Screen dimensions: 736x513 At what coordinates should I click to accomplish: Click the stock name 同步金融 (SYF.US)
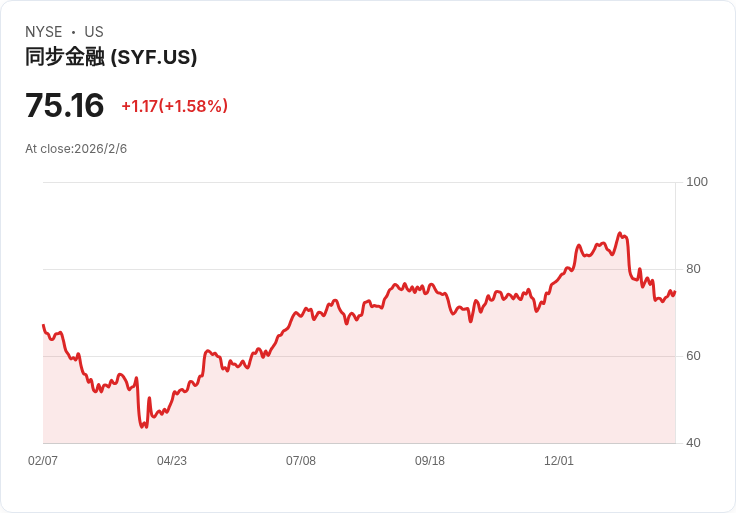111,57
